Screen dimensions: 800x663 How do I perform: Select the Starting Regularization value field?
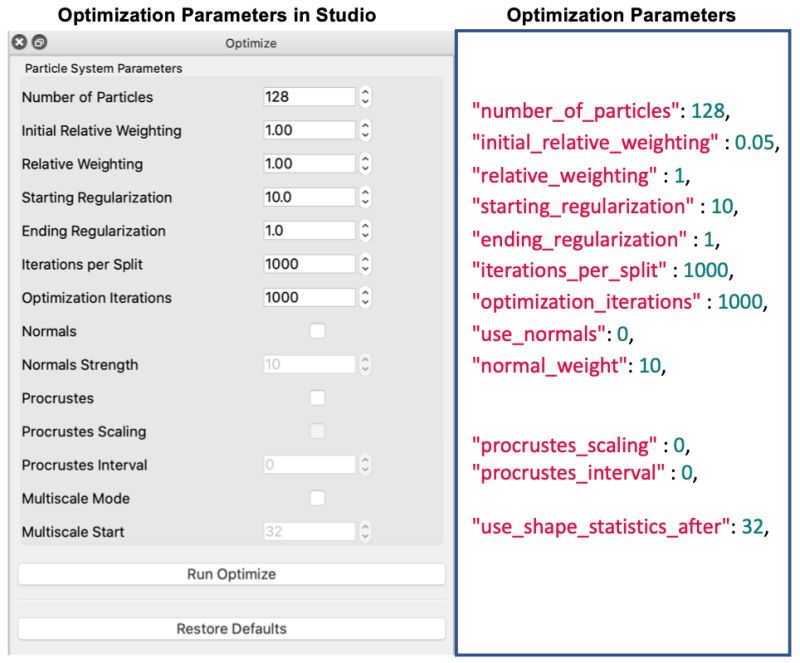pos(310,197)
